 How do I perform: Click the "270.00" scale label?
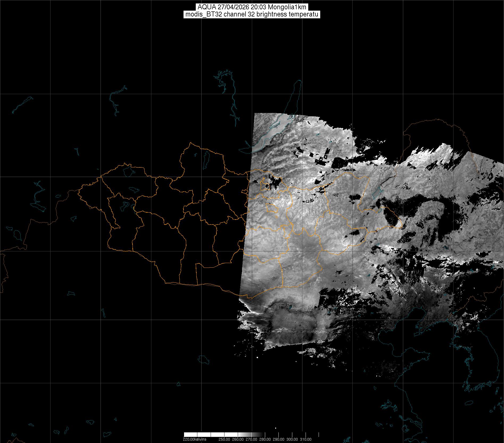tap(252, 439)
